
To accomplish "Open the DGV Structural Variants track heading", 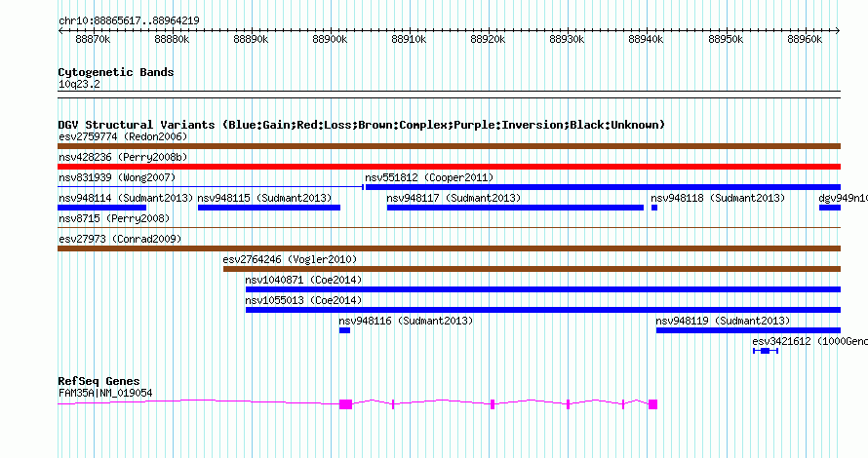I will tap(362, 125).
